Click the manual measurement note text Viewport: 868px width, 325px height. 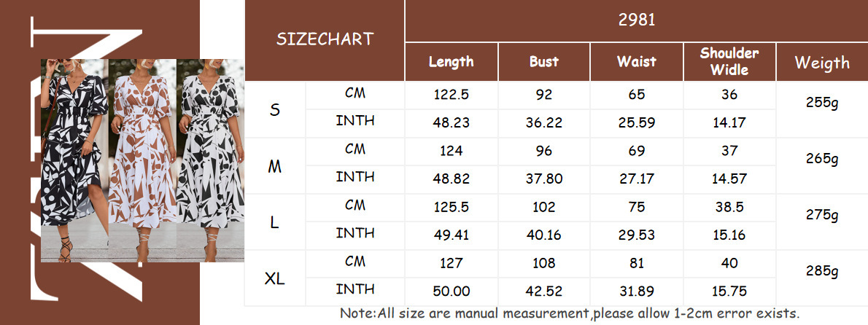tap(570, 313)
